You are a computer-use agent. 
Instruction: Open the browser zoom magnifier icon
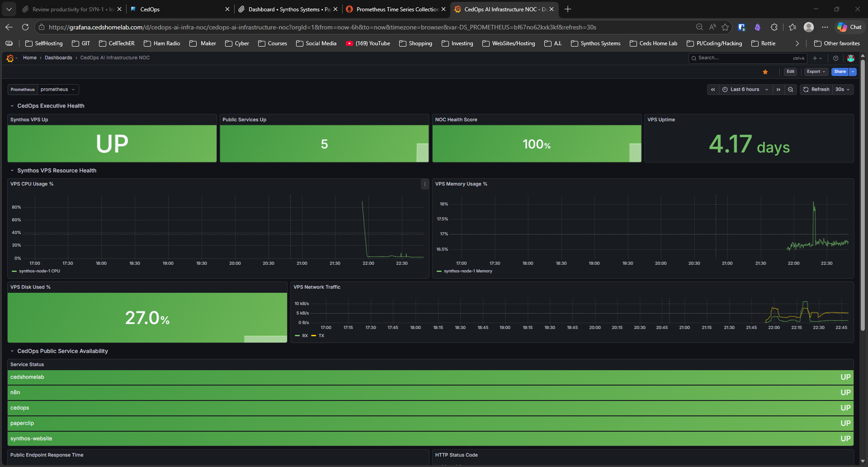[699, 27]
